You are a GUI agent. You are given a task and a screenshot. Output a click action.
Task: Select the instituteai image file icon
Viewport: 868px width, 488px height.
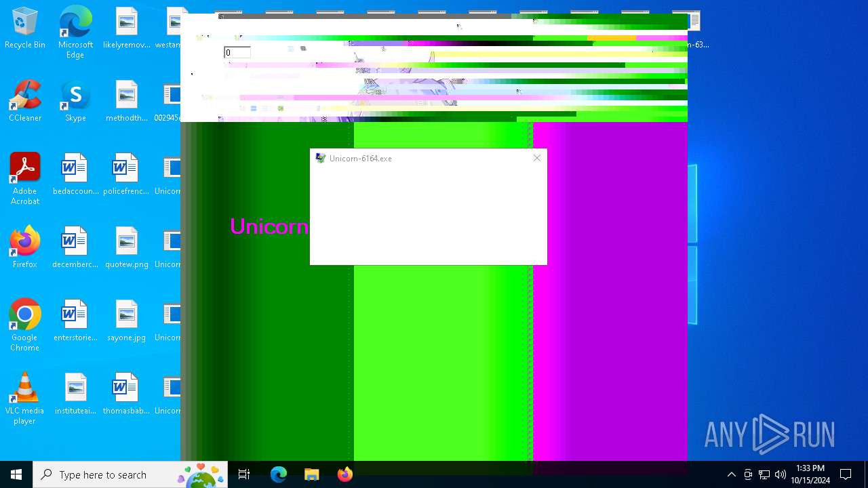[75, 394]
